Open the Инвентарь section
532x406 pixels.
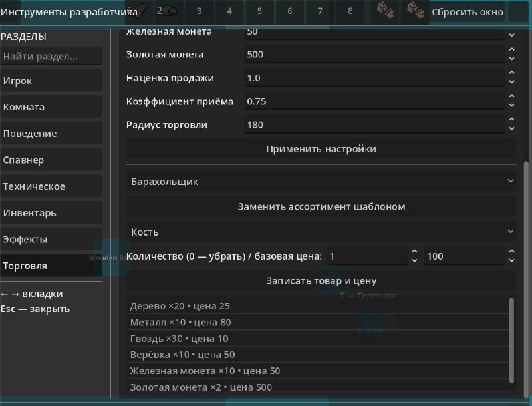51,213
